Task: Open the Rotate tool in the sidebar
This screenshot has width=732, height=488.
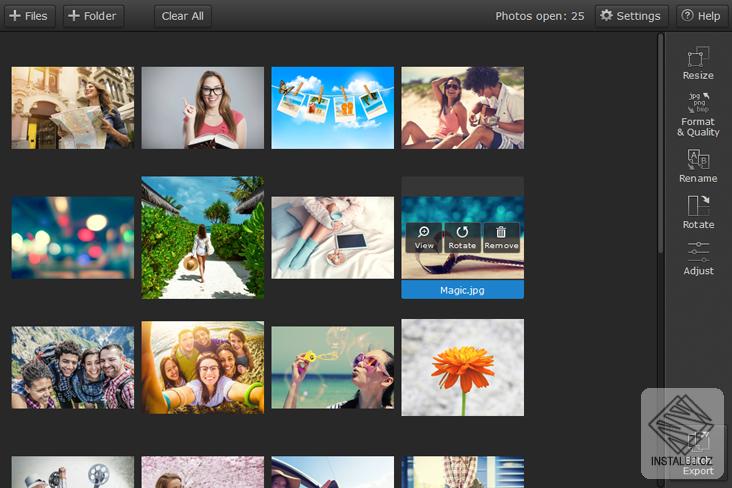Action: click(698, 212)
